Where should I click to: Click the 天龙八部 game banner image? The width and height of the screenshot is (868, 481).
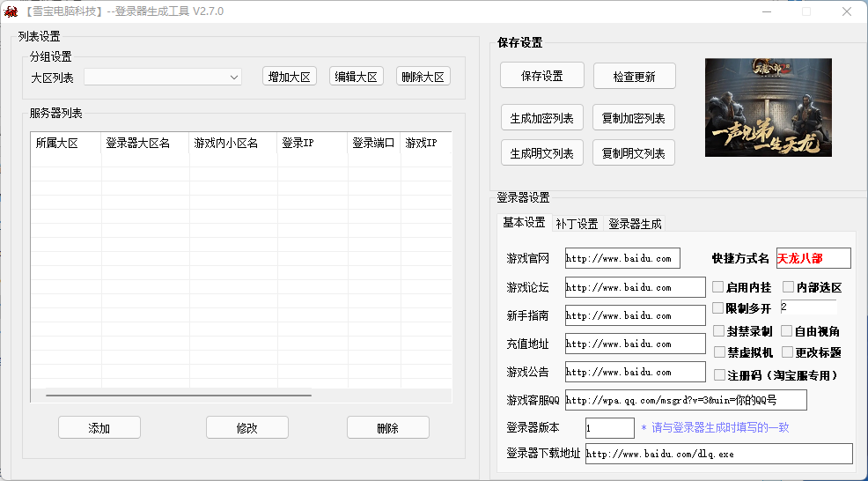click(768, 107)
